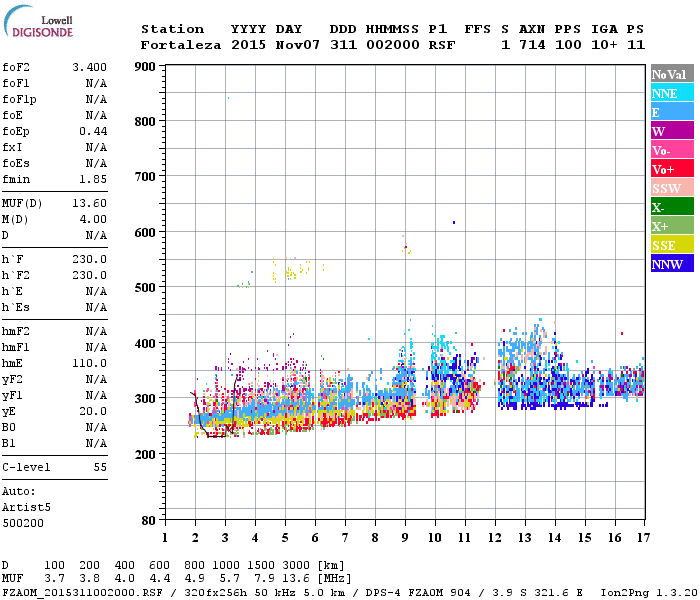
Task: Click the isolated NNW echo near 600 km
Action: click(x=454, y=222)
